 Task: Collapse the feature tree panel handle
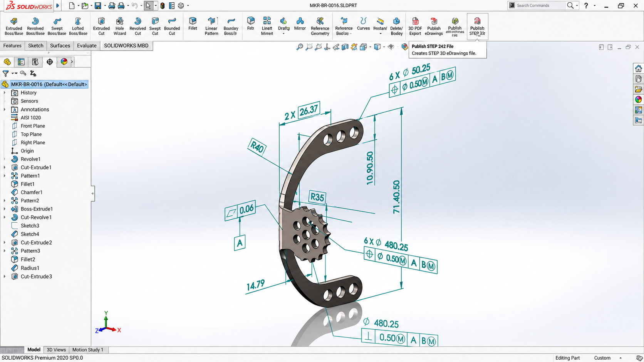[x=93, y=194]
